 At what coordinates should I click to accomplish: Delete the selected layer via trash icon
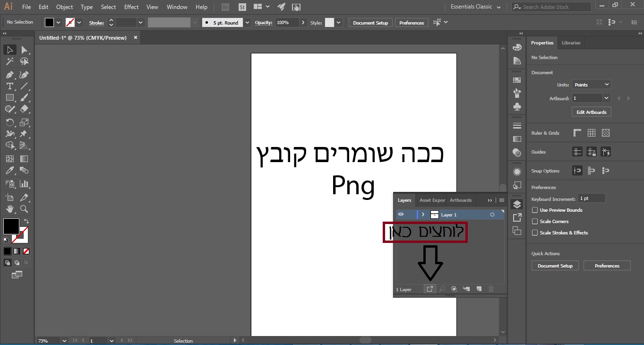(x=491, y=289)
